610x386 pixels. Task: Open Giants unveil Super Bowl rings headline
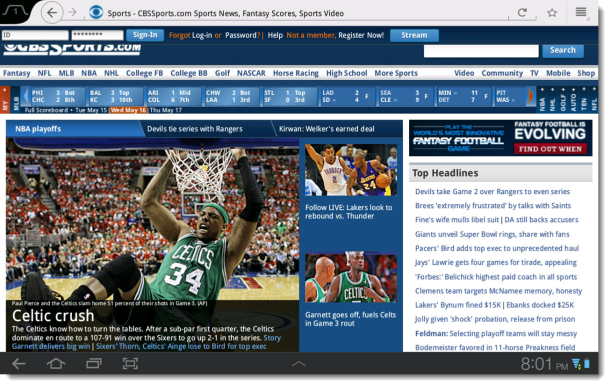(x=492, y=234)
